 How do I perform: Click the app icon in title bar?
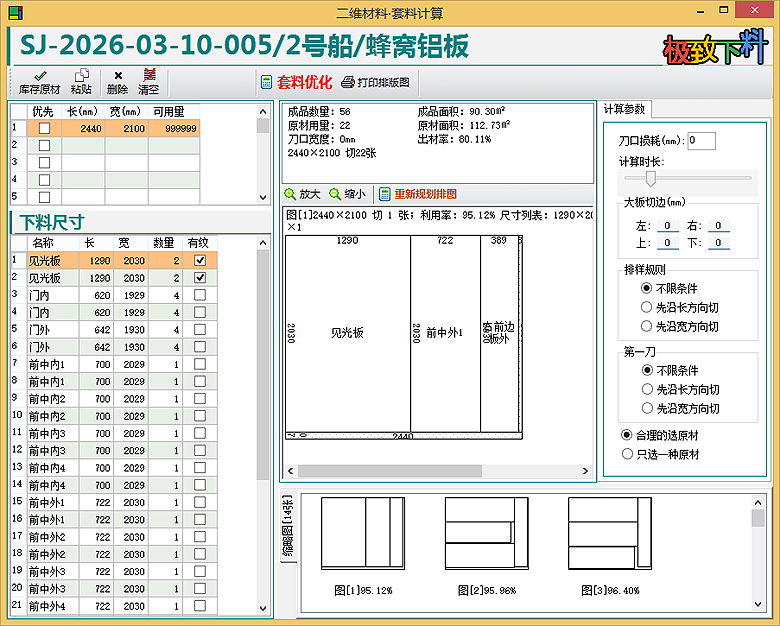click(x=16, y=12)
